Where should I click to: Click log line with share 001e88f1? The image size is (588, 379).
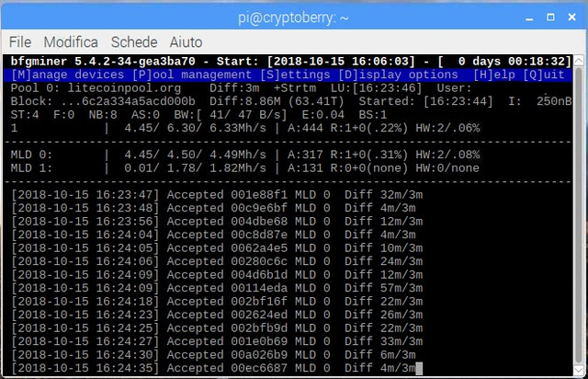click(x=217, y=195)
